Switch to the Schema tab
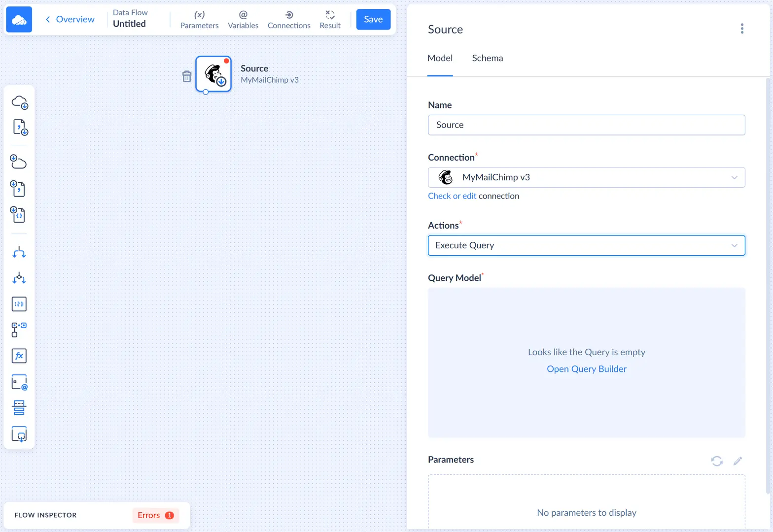 [x=488, y=58]
